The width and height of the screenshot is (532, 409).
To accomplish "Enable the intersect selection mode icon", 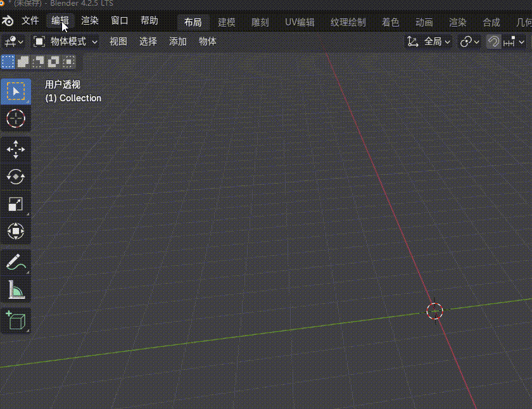I will [x=68, y=61].
